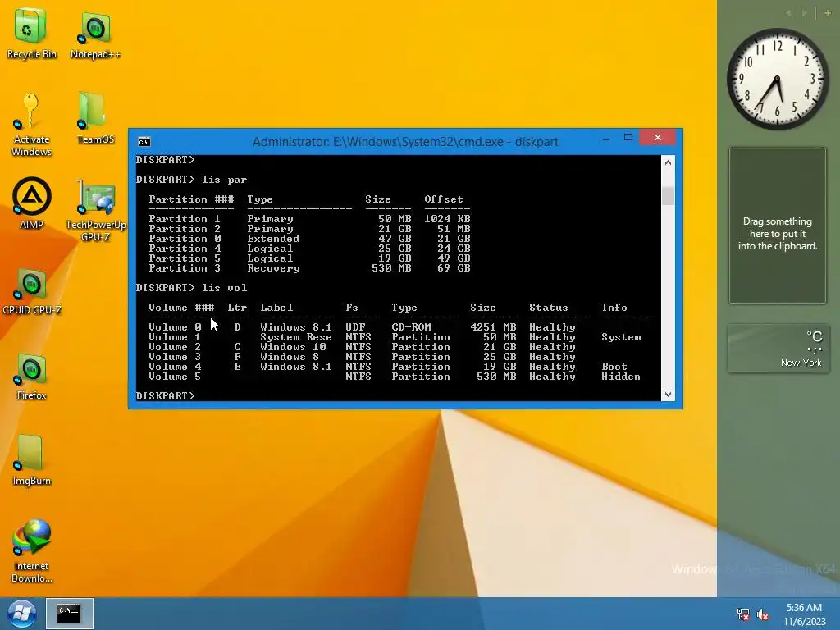Click 'Volume 3' row text
840x630 pixels.
362,357
